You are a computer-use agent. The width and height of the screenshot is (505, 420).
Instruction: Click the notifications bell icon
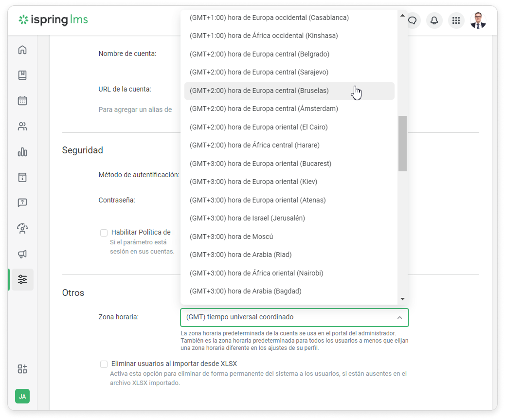pyautogui.click(x=434, y=20)
